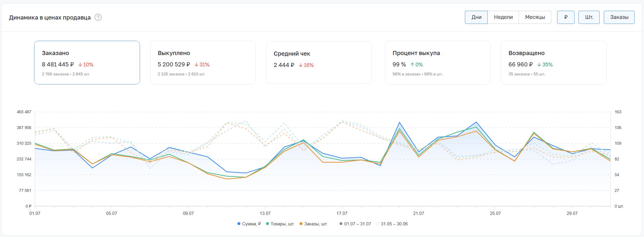
Task: Click the average check value 2 444 ₽
Action: [284, 65]
